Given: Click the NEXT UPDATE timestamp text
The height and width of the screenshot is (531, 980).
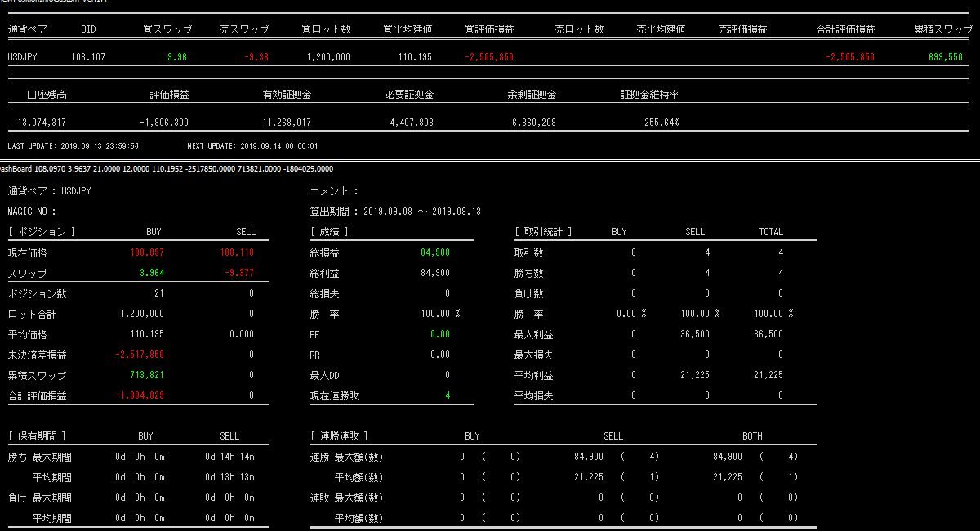Looking at the screenshot, I should pos(252,146).
